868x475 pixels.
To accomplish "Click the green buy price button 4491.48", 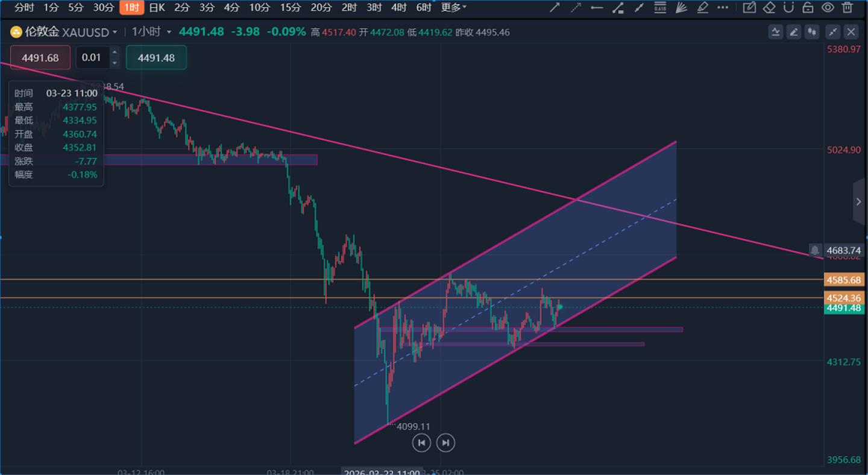I will click(156, 58).
